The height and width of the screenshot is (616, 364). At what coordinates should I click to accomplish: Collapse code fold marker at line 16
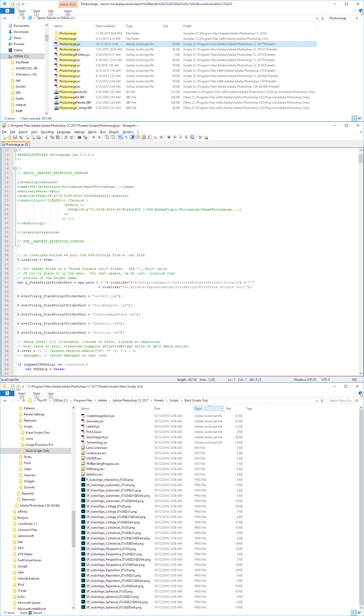pos(15,168)
